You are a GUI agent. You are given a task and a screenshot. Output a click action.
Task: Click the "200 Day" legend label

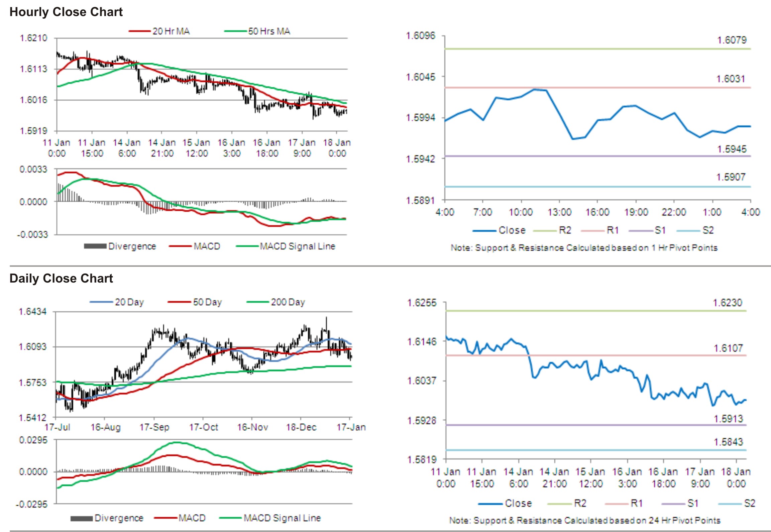click(288, 302)
